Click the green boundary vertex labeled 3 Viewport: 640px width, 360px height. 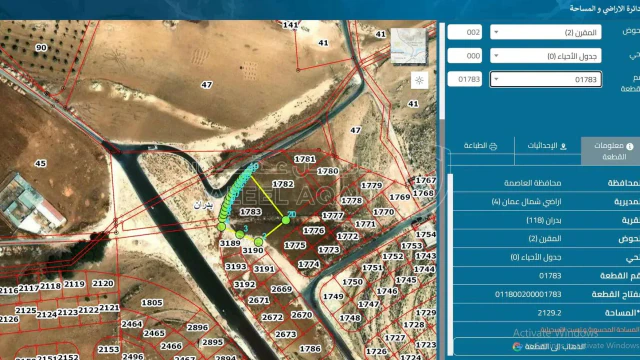tap(240, 234)
